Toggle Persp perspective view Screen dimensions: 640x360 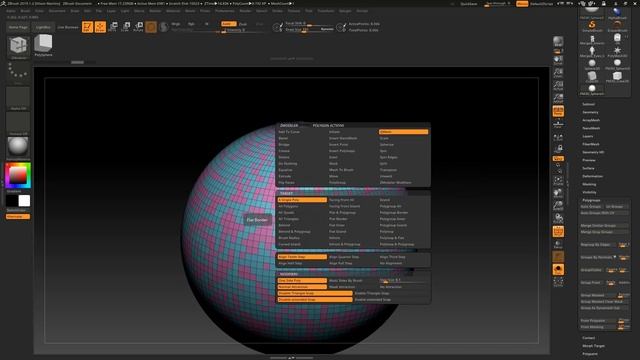558,111
